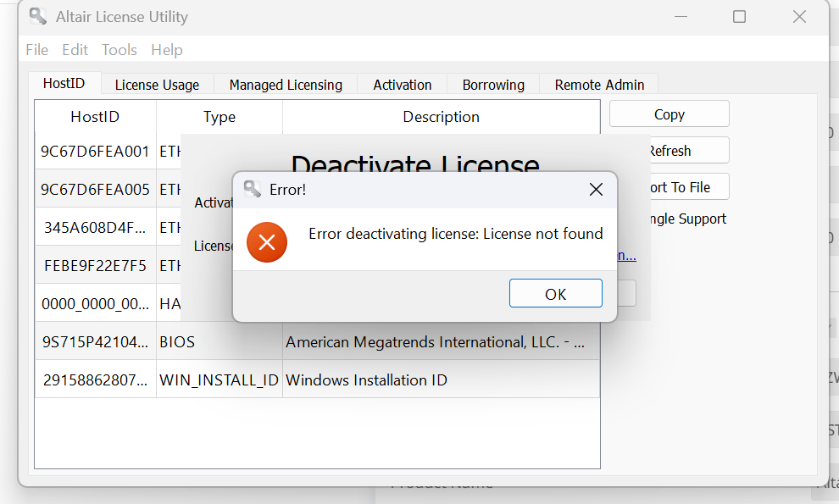Click the Type column header
The height and width of the screenshot is (504, 839).
219,117
